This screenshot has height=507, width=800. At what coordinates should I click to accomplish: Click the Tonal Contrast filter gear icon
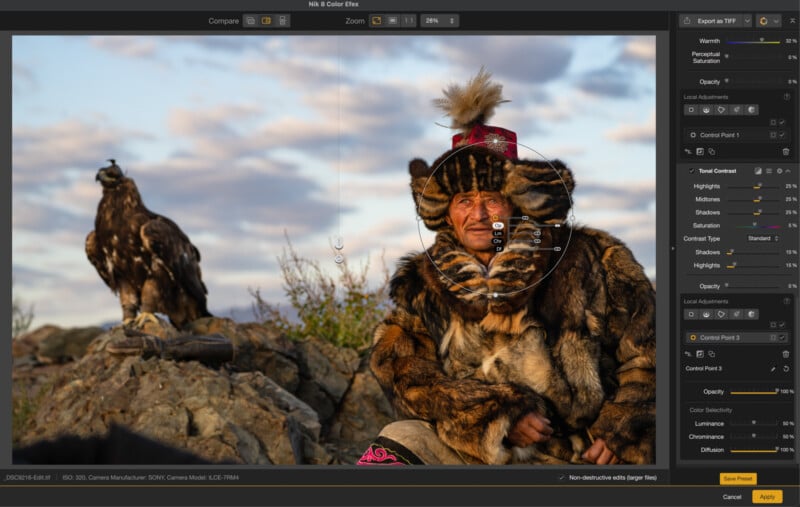point(779,171)
